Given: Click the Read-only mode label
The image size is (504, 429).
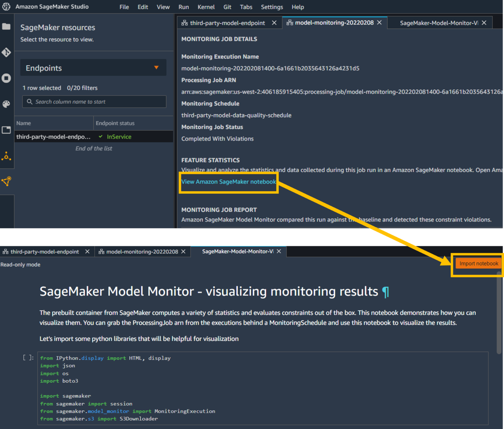Looking at the screenshot, I should 21,265.
